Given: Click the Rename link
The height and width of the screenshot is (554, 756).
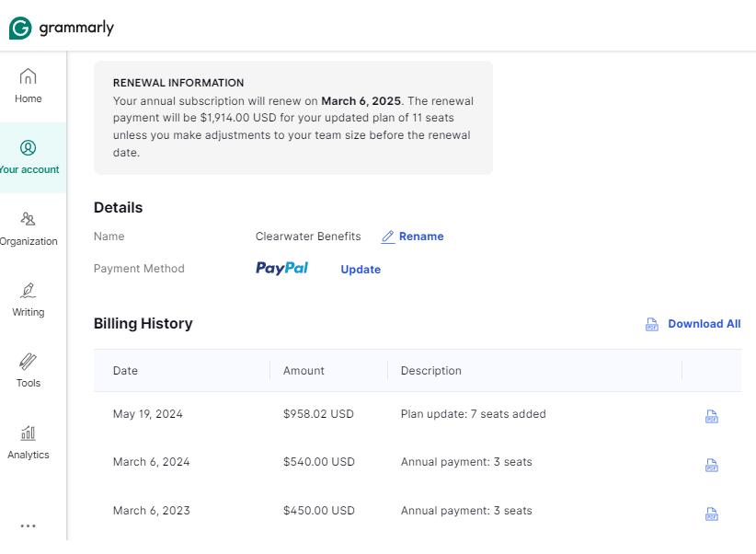Looking at the screenshot, I should (421, 237).
